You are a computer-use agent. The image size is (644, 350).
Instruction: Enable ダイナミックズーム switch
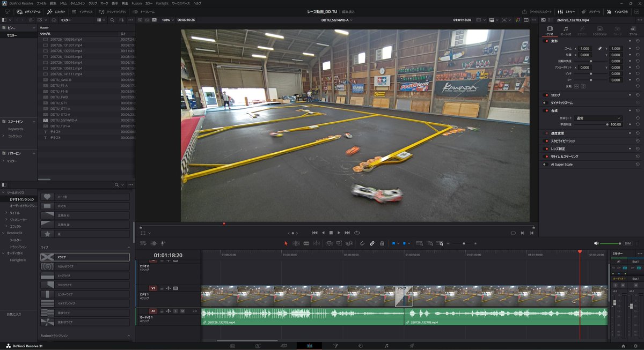545,102
